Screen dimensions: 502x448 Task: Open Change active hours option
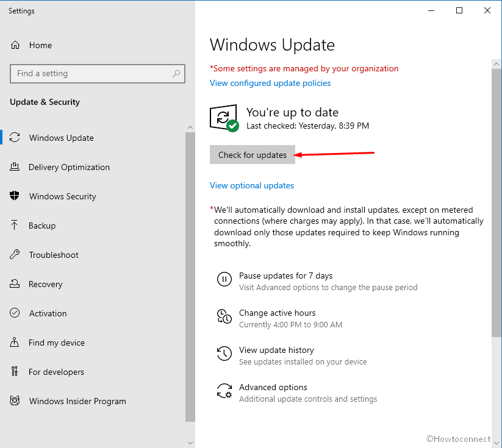tap(279, 318)
